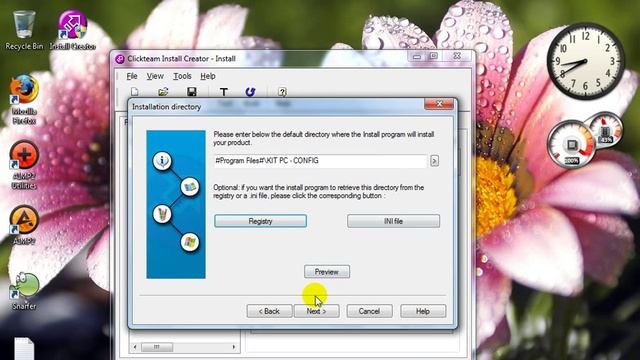Close the Installation directory dialog

pos(439,104)
